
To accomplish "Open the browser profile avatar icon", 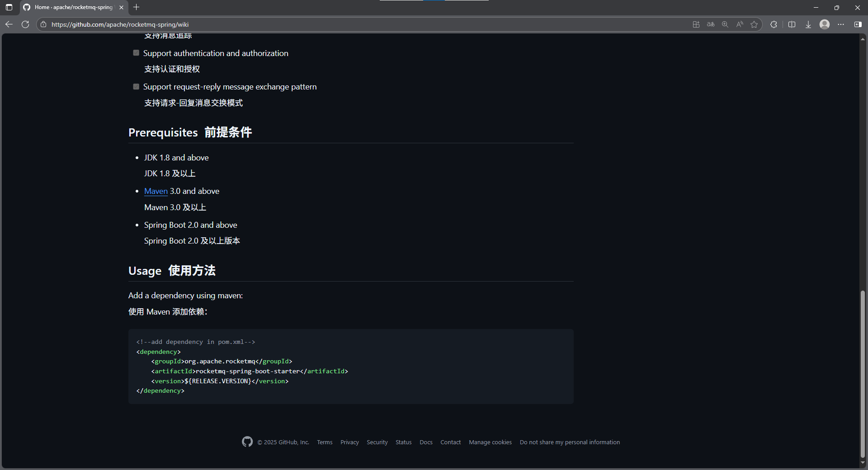I will click(824, 24).
